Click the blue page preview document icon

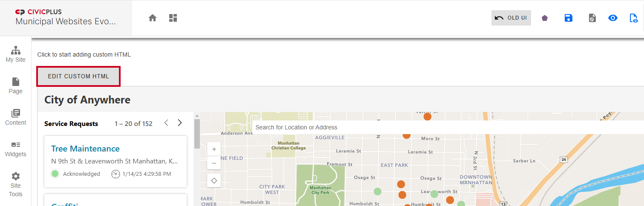(634, 18)
